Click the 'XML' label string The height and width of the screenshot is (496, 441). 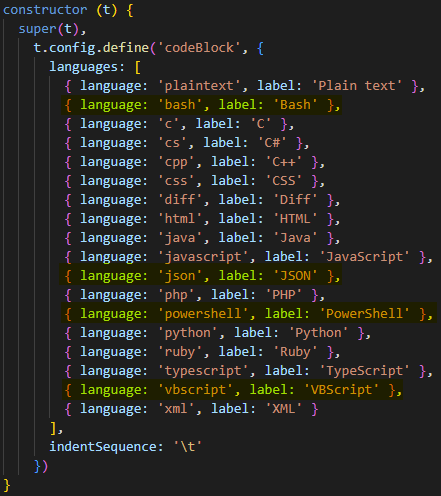tap(284, 409)
